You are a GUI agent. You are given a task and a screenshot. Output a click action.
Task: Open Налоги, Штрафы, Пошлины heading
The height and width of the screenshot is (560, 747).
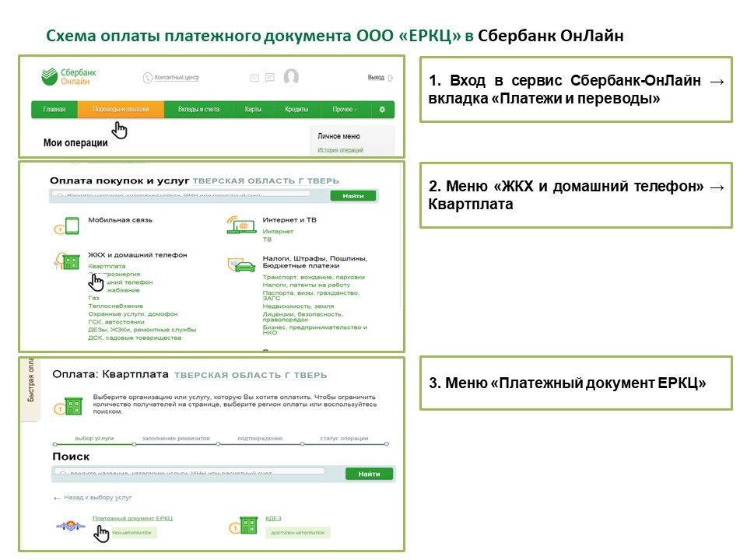tap(315, 262)
